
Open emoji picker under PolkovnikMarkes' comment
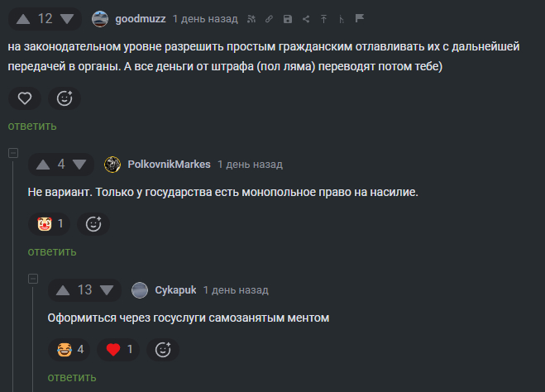[x=94, y=223]
